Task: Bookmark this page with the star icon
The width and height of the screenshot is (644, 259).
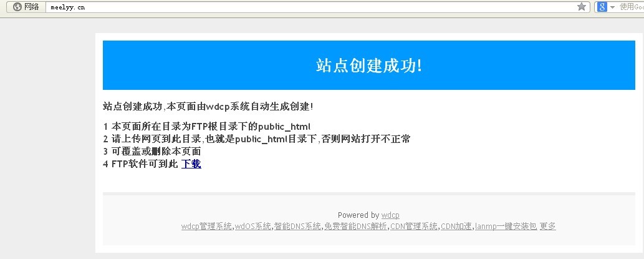Action: pyautogui.click(x=582, y=7)
